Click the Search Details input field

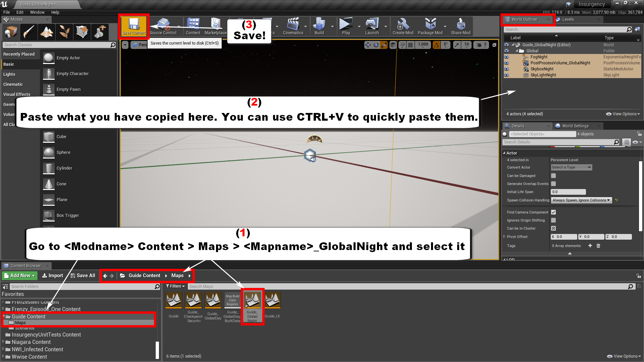pyautogui.click(x=561, y=142)
